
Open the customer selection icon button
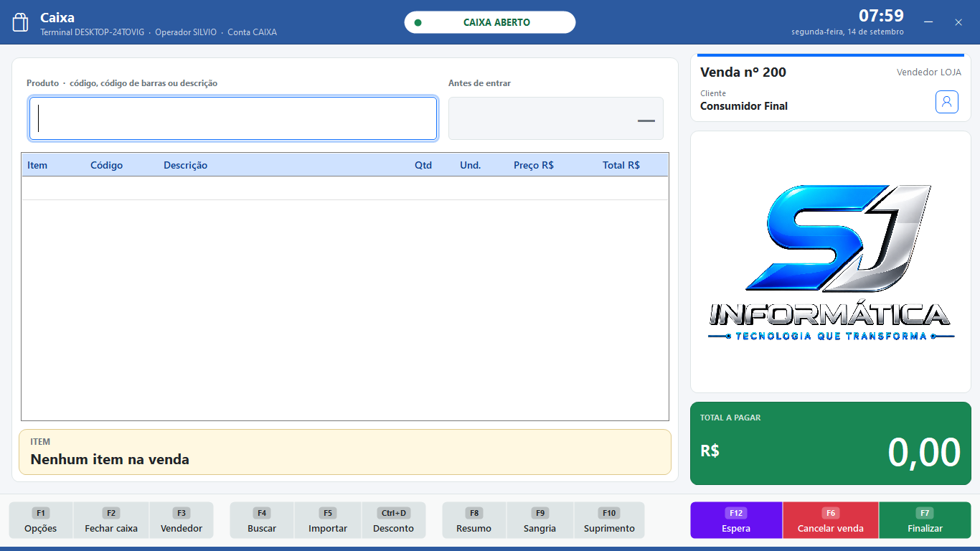point(946,102)
